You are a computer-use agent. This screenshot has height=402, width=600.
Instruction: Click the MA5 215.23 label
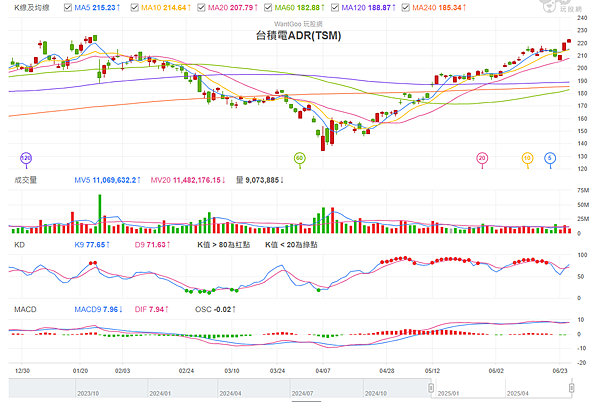(97, 8)
